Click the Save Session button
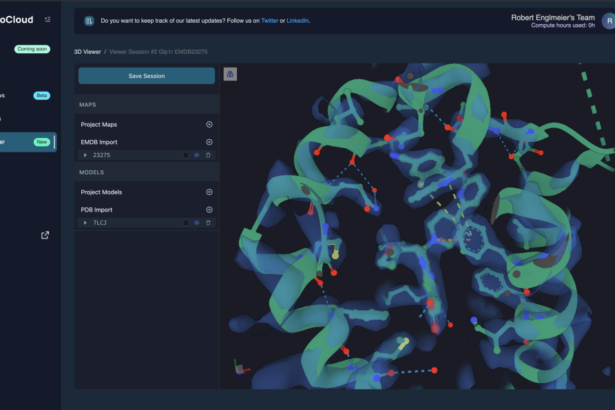 click(146, 76)
